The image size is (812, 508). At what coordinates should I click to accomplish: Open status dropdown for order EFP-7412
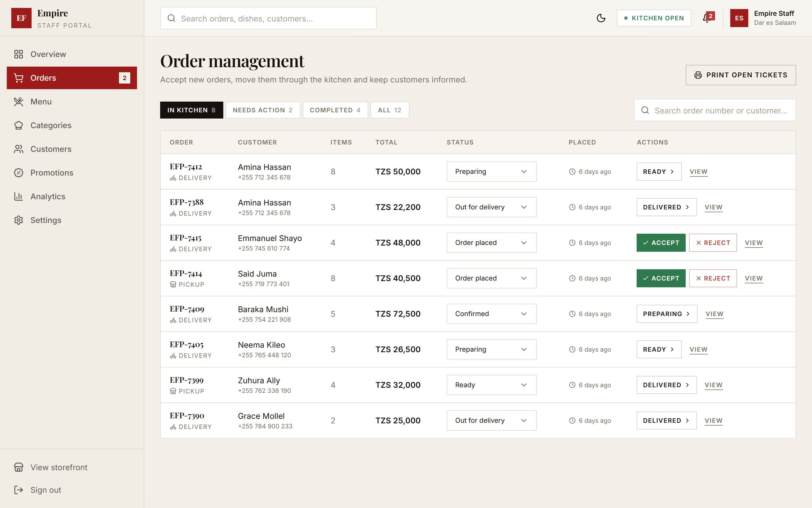(x=491, y=172)
